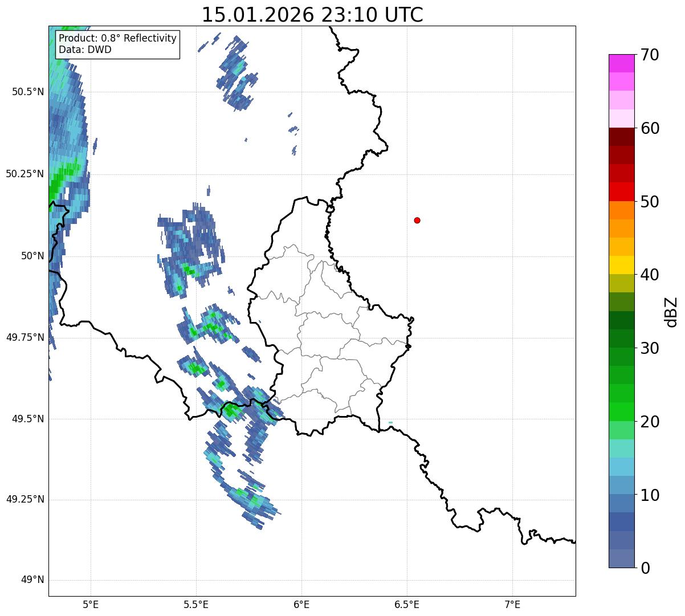Screen dimensions: 685x616
Task: Click the bright red 50 dBZ swatch
Action: pos(622,192)
